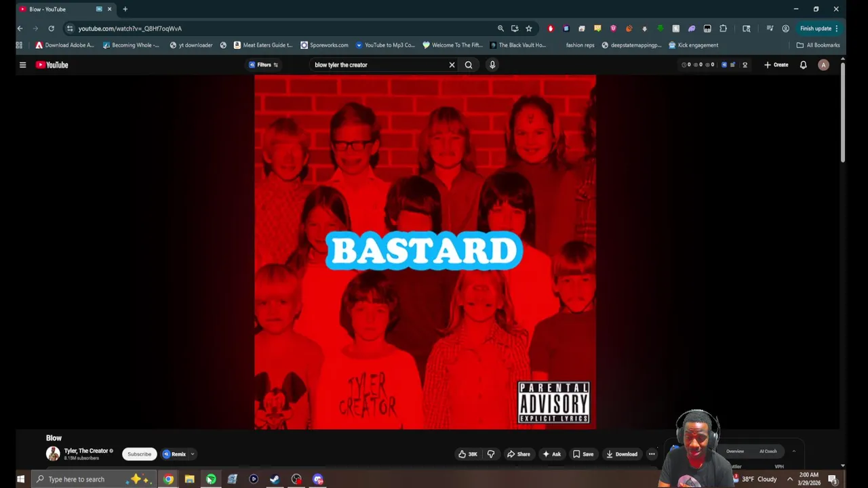Click the Finish update button
The height and width of the screenshot is (488, 868).
click(819, 28)
